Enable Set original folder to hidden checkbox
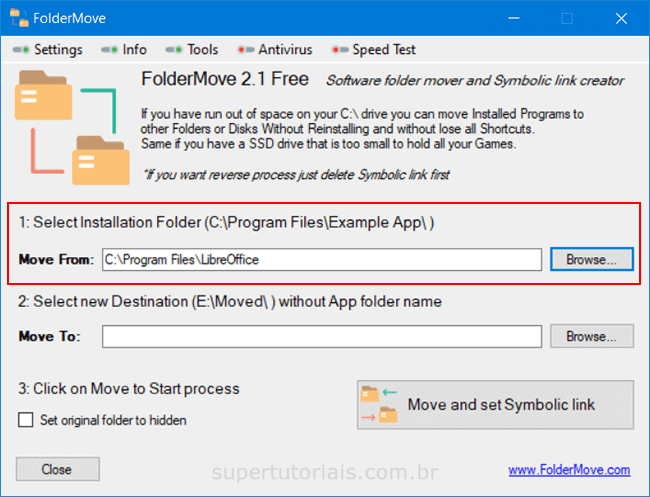Image resolution: width=650 pixels, height=497 pixels. click(x=26, y=420)
